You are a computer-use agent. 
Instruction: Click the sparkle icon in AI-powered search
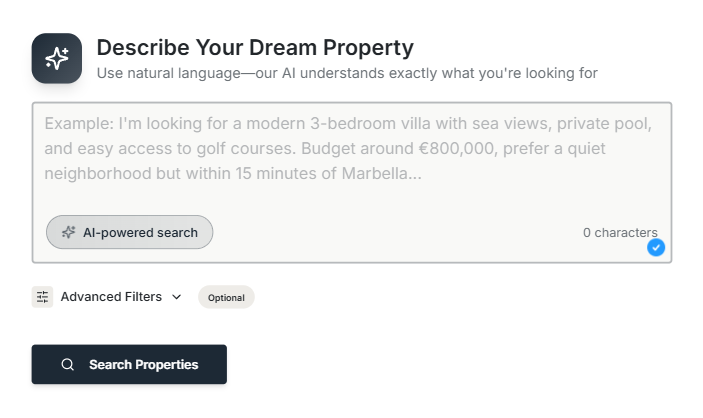69,232
